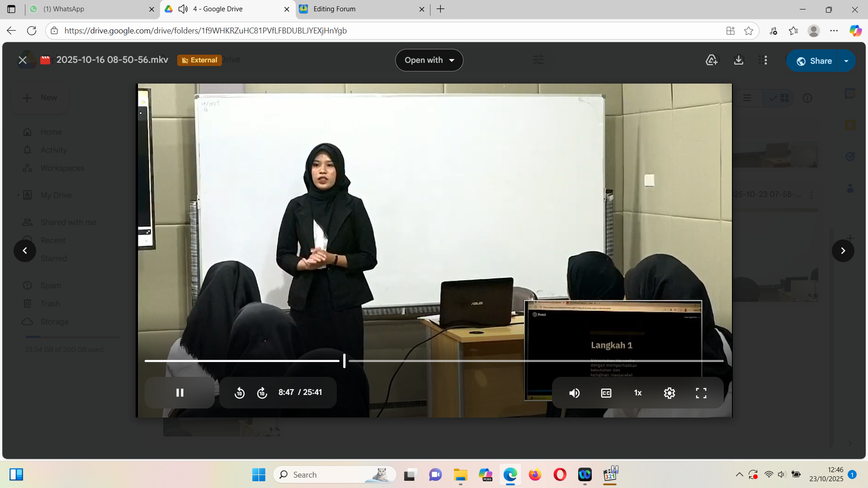868x488 pixels.
Task: Change 1x playback speed
Action: pyautogui.click(x=637, y=393)
